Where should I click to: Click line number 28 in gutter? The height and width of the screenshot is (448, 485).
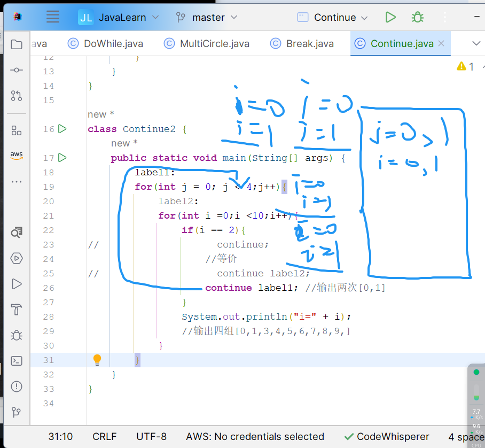coord(49,316)
